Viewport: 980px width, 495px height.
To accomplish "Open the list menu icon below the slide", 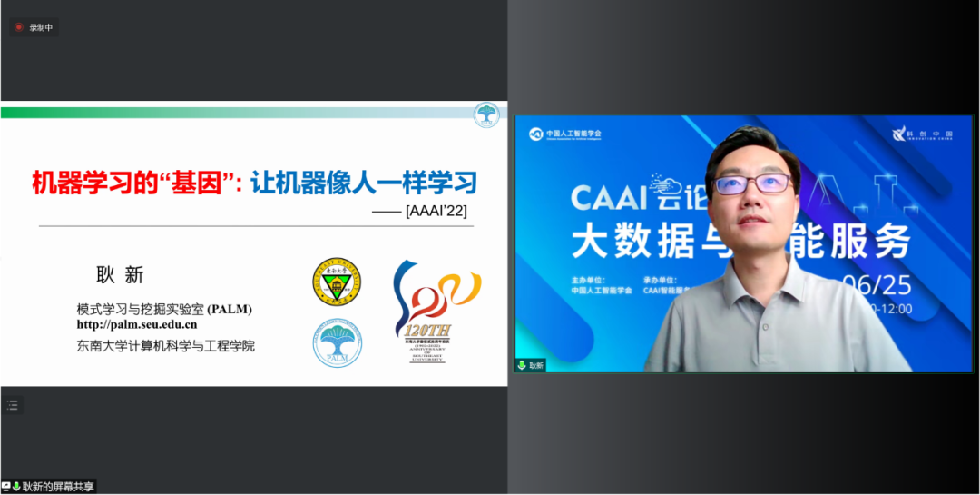I will click(x=13, y=405).
